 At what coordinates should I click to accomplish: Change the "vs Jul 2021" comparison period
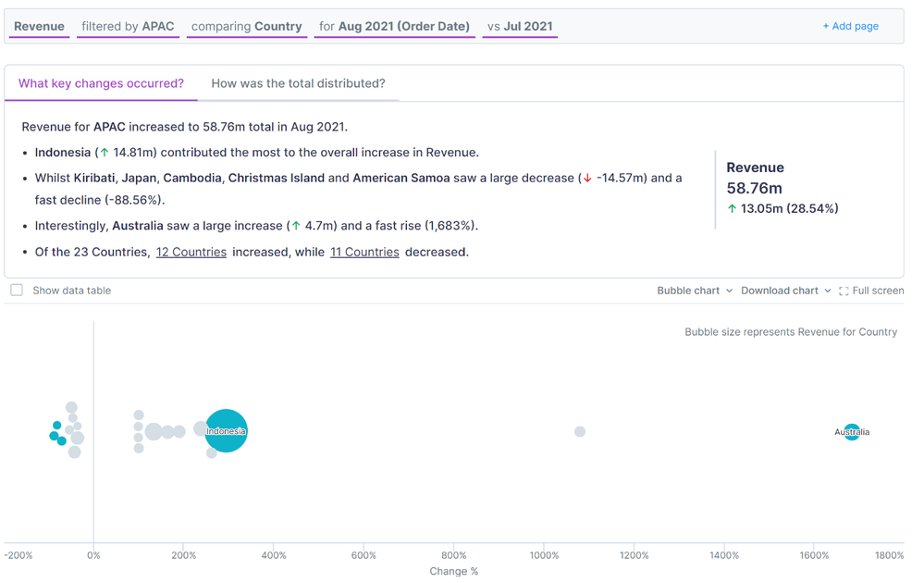(520, 27)
